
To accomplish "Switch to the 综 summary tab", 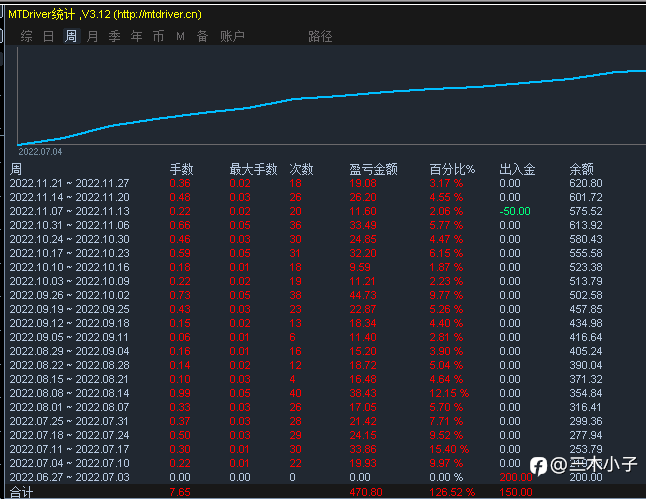I will pos(26,36).
